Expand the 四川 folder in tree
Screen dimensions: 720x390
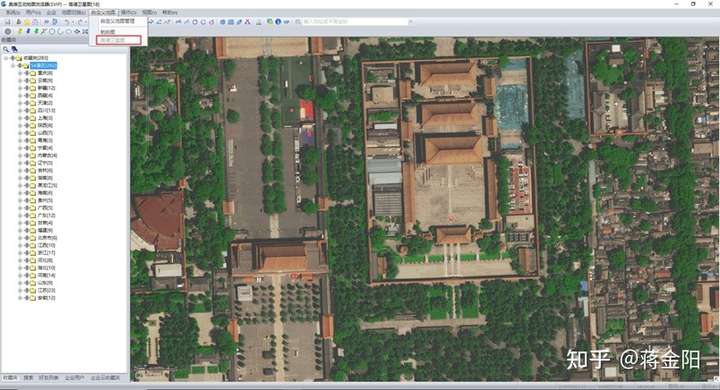pyautogui.click(x=20, y=110)
